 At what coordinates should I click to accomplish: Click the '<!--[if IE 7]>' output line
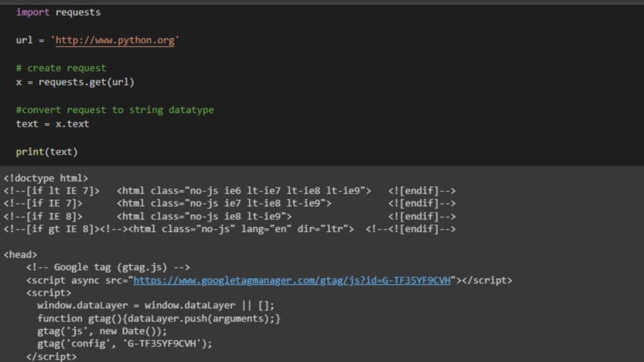tap(230, 204)
